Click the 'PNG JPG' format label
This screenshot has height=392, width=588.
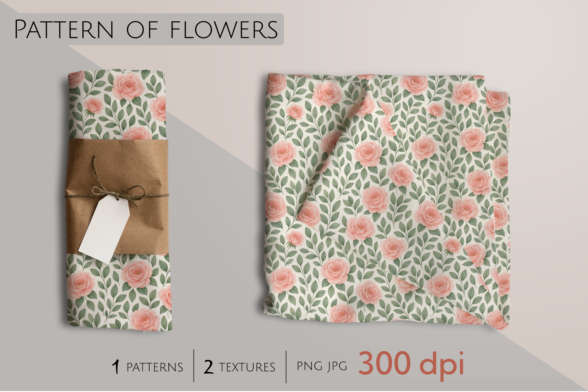[322, 366]
